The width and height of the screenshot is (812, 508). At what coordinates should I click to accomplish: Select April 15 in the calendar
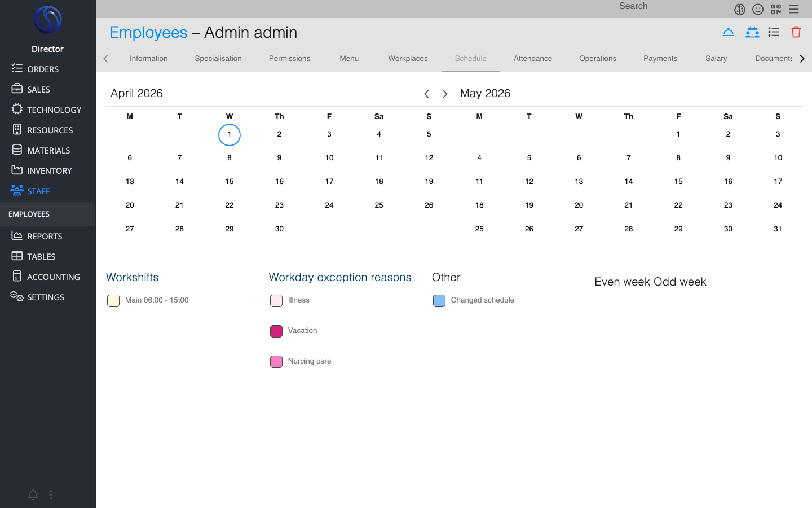pyautogui.click(x=230, y=182)
